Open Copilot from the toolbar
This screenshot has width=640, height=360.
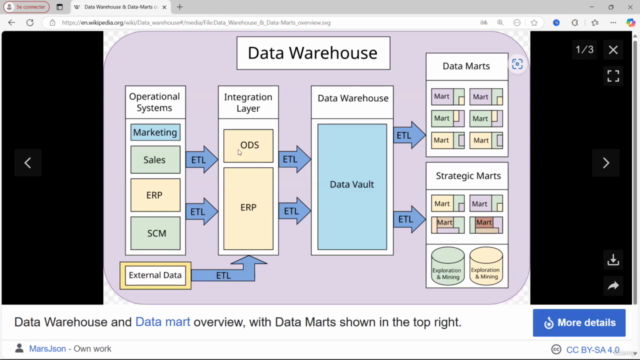click(x=631, y=23)
